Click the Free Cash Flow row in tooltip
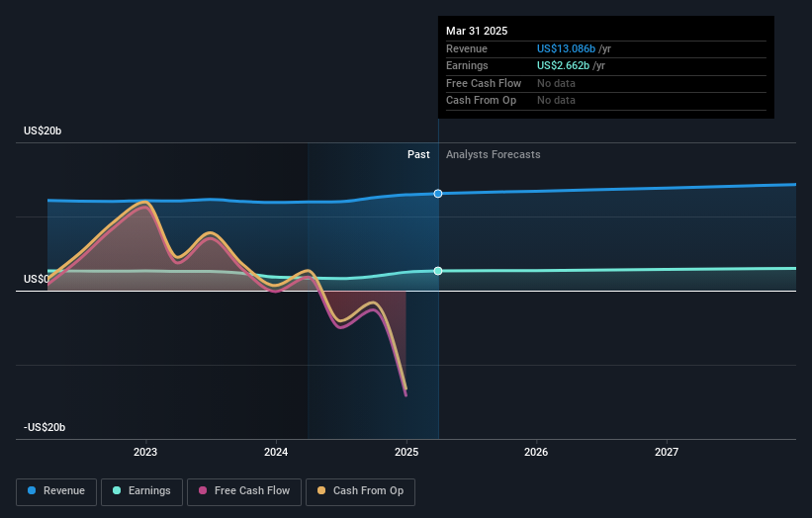Viewport: 812px width, 518px height. point(606,83)
